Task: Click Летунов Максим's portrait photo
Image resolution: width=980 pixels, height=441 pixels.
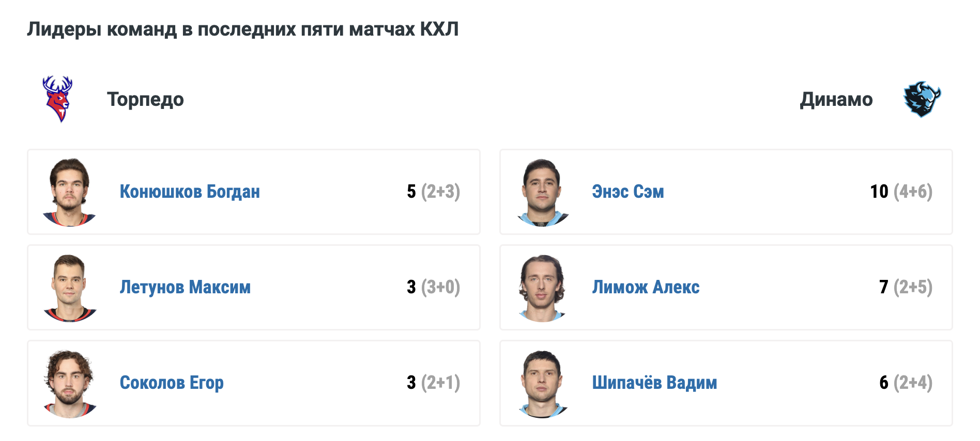Action: (70, 288)
